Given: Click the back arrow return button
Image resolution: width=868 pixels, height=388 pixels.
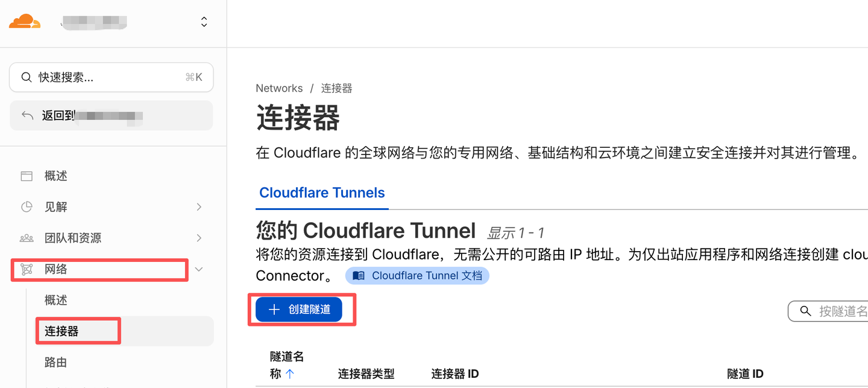Looking at the screenshot, I should coord(28,115).
